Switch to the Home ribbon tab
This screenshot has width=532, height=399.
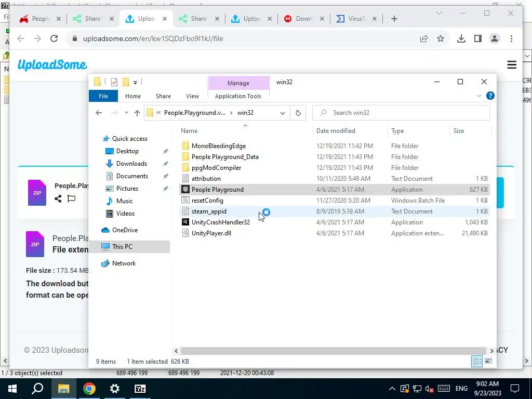[132, 96]
